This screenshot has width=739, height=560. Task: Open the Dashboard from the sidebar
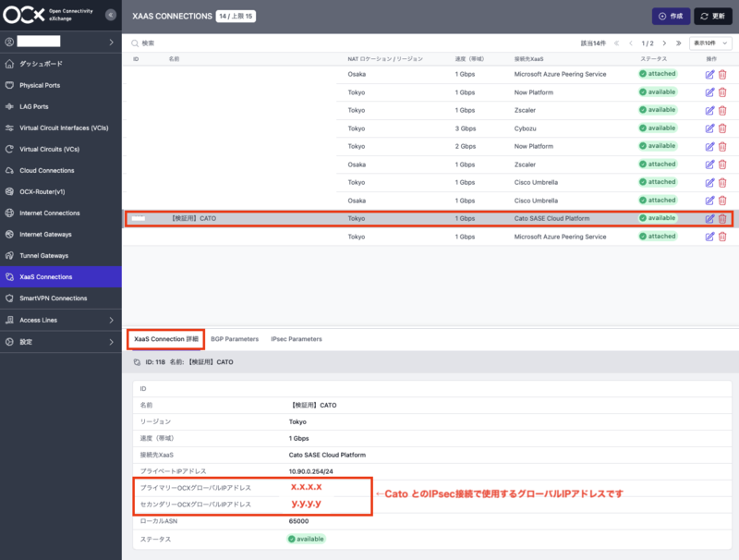click(42, 65)
